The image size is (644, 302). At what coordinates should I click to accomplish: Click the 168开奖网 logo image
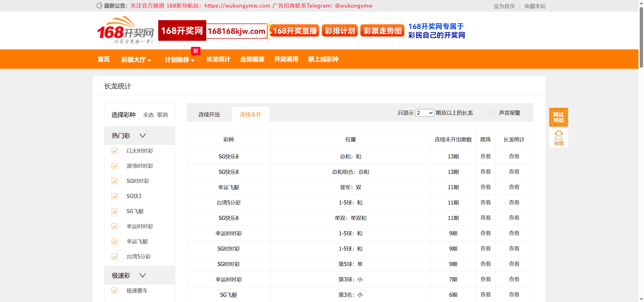click(x=125, y=30)
